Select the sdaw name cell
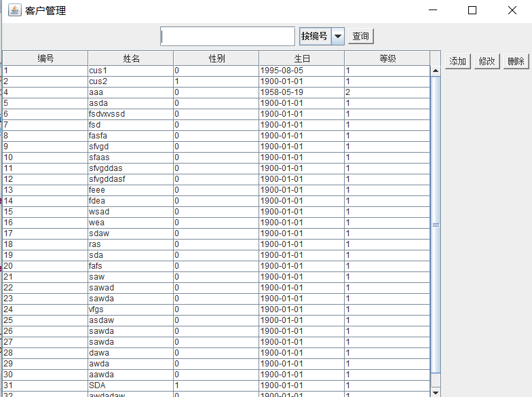This screenshot has width=532, height=397. [130, 233]
